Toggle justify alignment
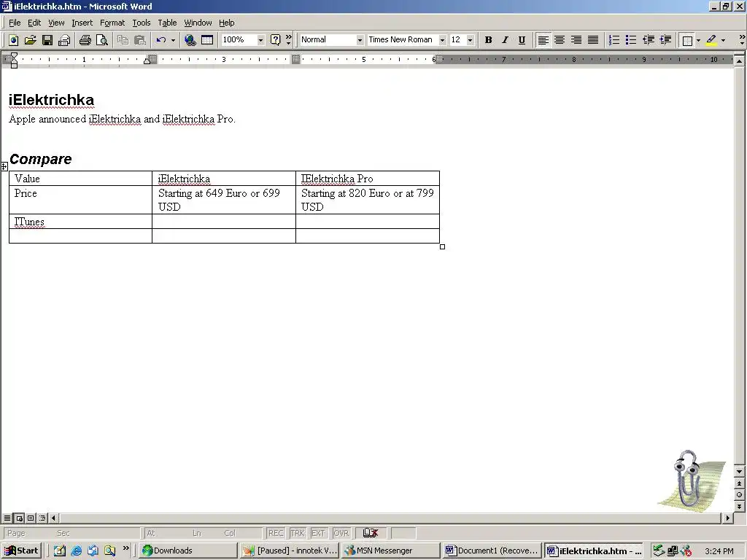The height and width of the screenshot is (560, 747). [592, 40]
